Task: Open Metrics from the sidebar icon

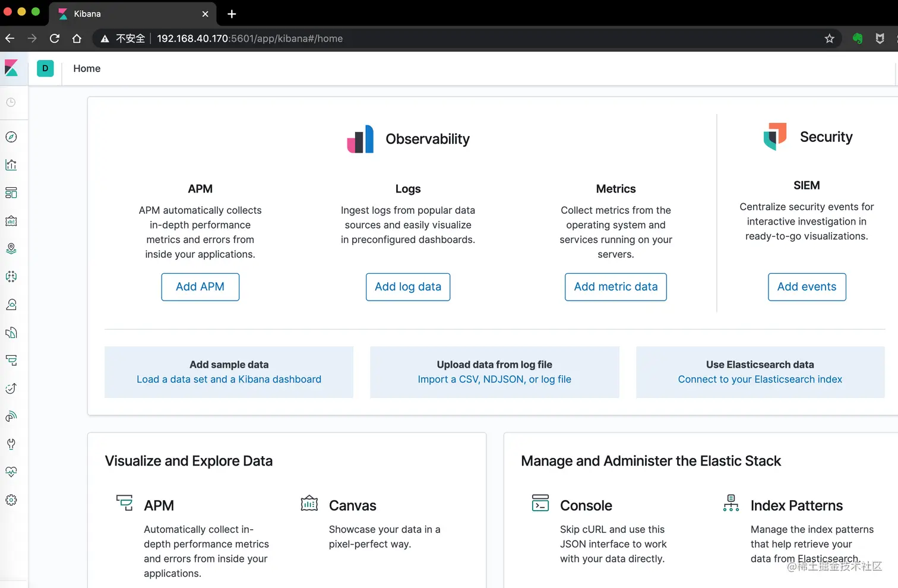Action: [x=11, y=305]
